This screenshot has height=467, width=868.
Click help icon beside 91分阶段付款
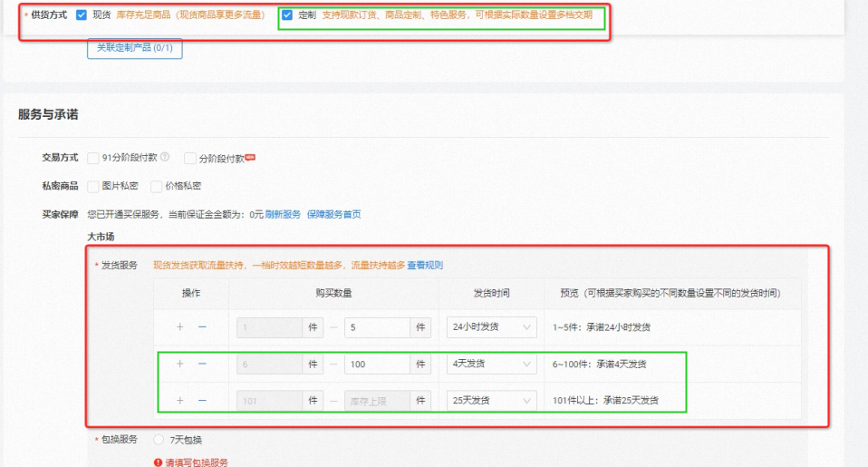coord(165,158)
